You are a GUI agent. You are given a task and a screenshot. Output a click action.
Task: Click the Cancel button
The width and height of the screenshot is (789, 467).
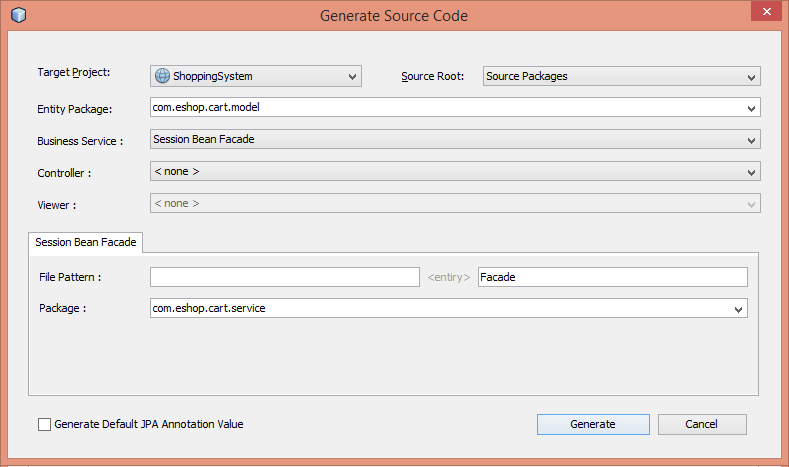pyautogui.click(x=701, y=424)
